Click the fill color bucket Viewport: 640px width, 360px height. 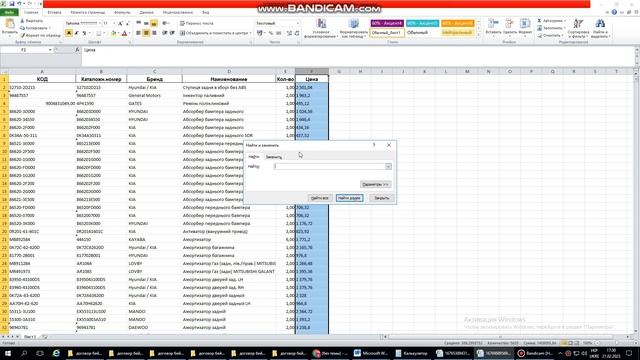pos(113,33)
